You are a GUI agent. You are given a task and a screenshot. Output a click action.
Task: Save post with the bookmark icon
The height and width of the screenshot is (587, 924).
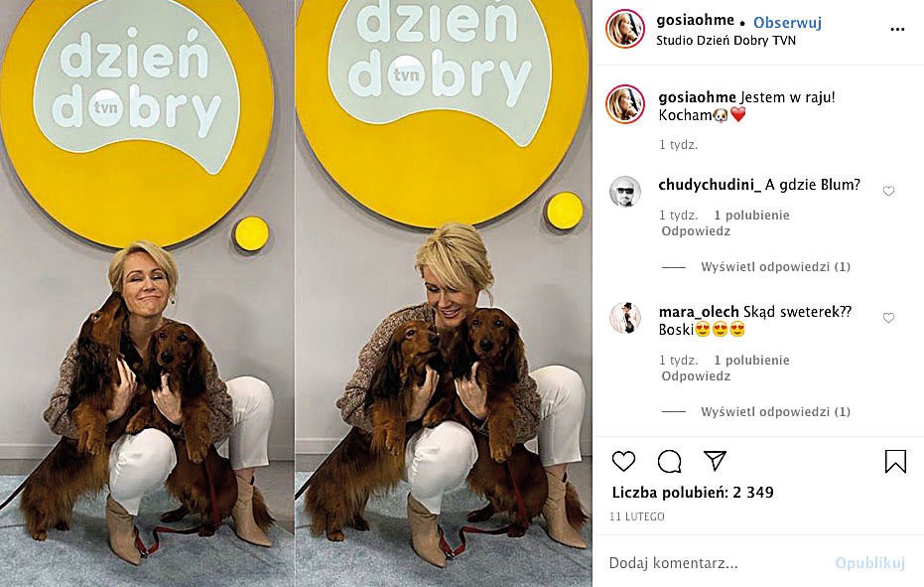click(x=895, y=461)
